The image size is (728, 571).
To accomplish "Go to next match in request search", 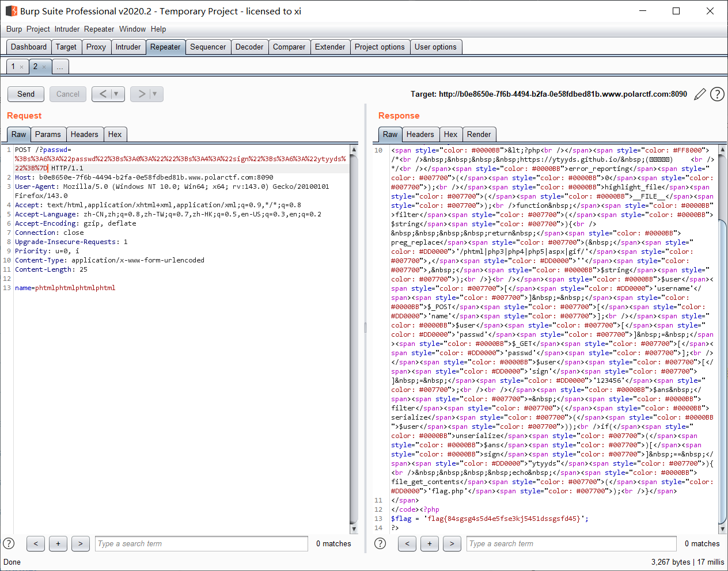I will pos(81,543).
